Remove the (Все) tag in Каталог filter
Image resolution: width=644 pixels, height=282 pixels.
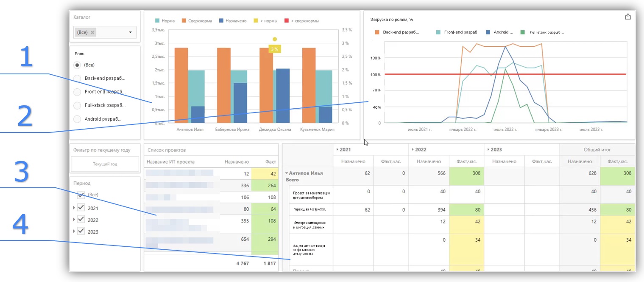[92, 32]
